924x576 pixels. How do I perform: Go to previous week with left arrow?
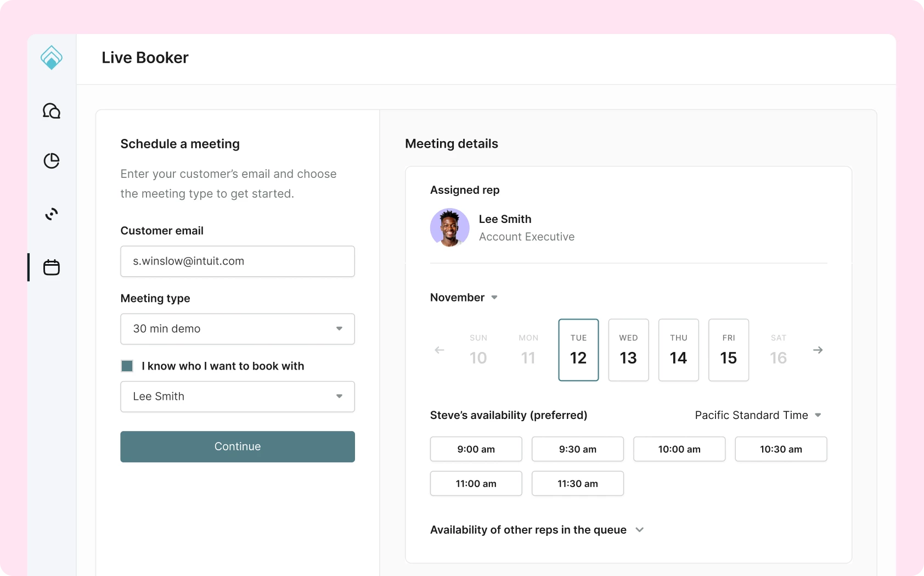pos(440,350)
